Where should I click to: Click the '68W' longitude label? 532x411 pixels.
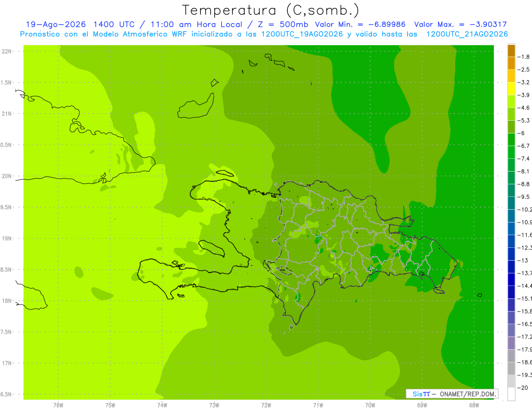click(x=474, y=405)
